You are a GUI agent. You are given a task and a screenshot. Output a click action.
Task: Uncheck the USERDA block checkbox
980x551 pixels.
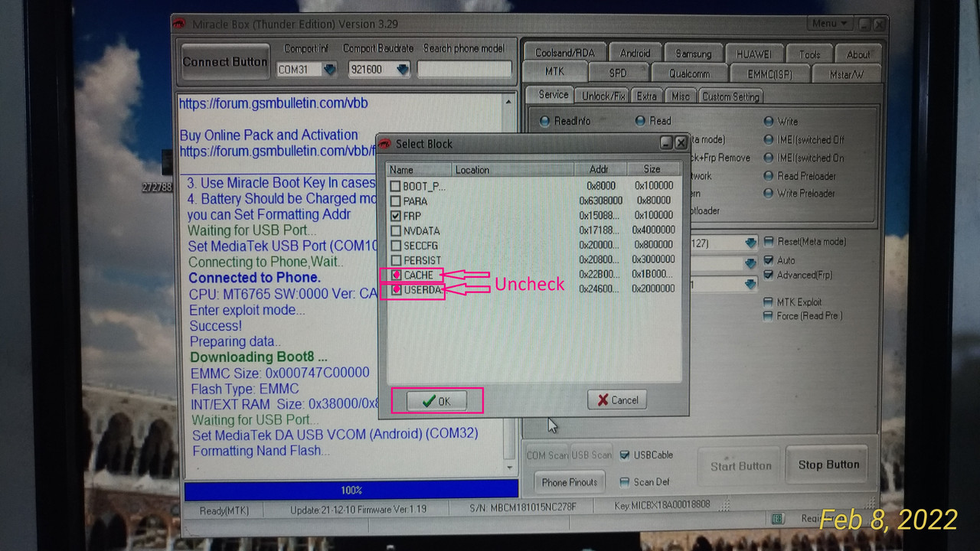pos(397,290)
